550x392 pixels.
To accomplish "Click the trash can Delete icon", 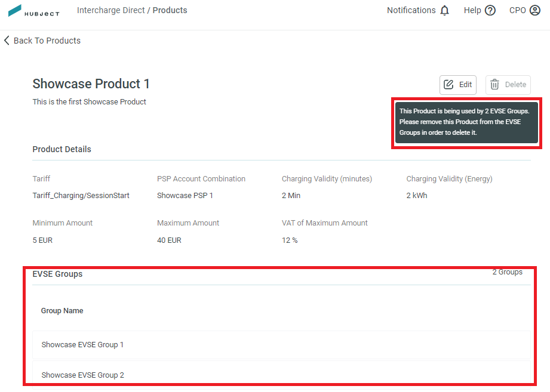I will pos(494,84).
